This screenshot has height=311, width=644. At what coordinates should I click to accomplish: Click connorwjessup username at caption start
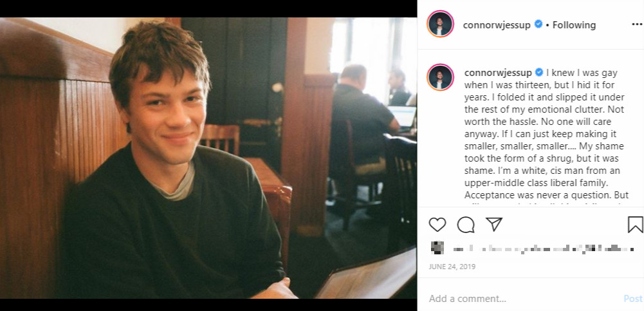498,73
